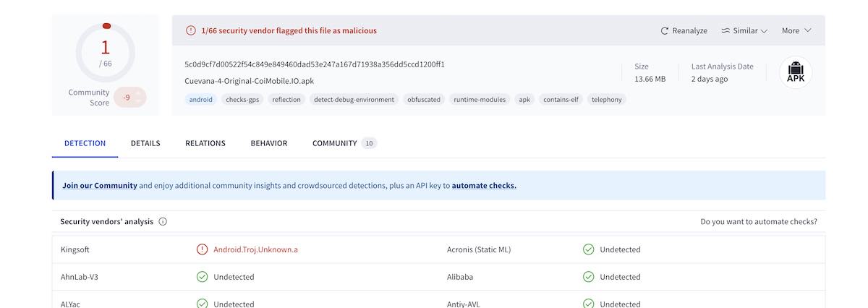Click the Community Score -9 badge
Screen dimensions: 868x308
129,97
